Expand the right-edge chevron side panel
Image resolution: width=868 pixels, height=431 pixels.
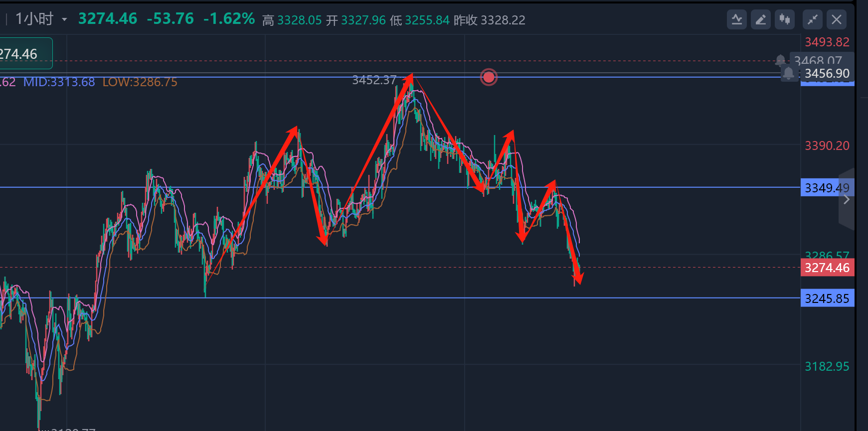[846, 200]
